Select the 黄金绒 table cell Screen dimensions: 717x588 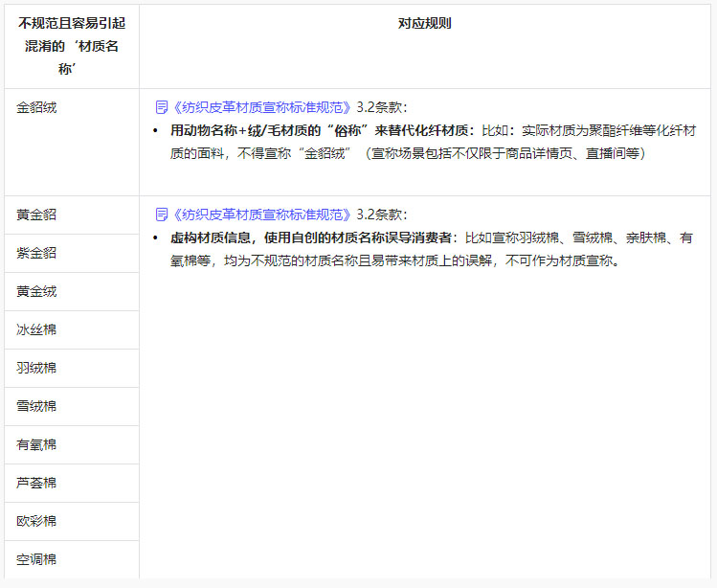click(x=36, y=291)
